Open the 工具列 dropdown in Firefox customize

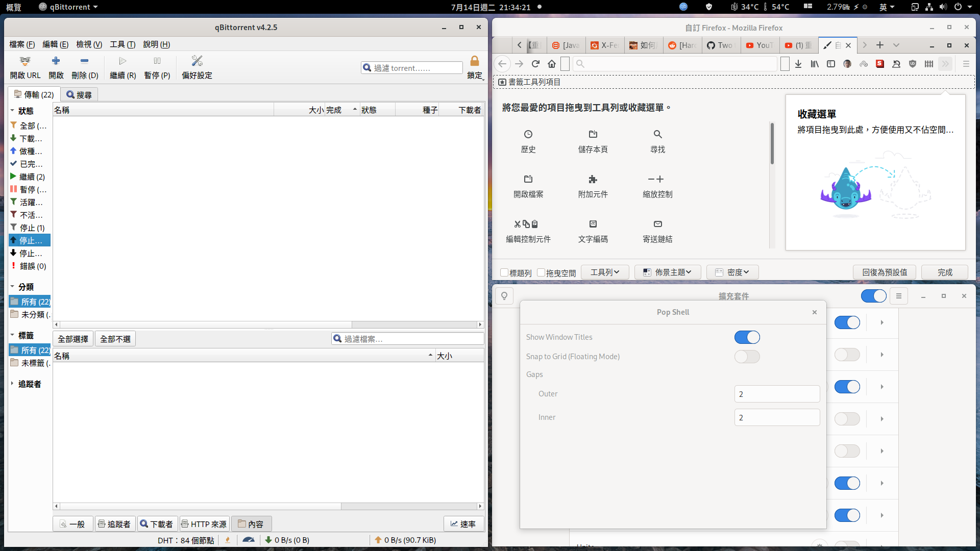click(x=605, y=272)
